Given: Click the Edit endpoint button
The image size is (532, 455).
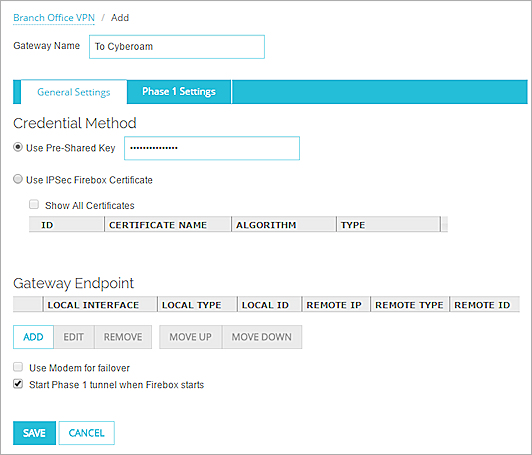Looking at the screenshot, I should pyautogui.click(x=74, y=337).
